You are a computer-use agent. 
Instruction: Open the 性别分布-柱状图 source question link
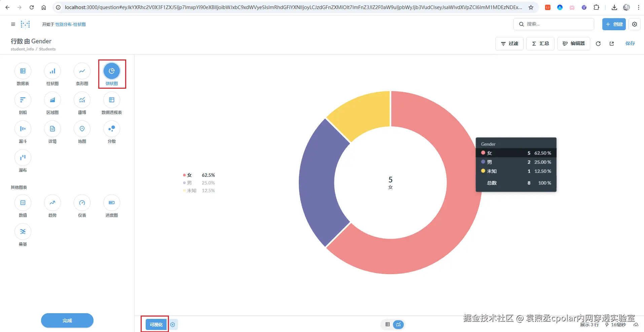[x=71, y=24]
